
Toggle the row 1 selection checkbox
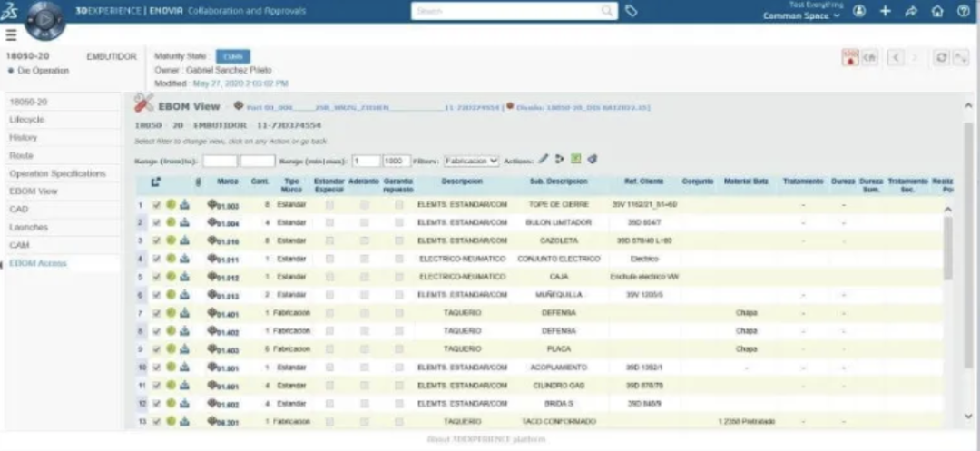[157, 205]
